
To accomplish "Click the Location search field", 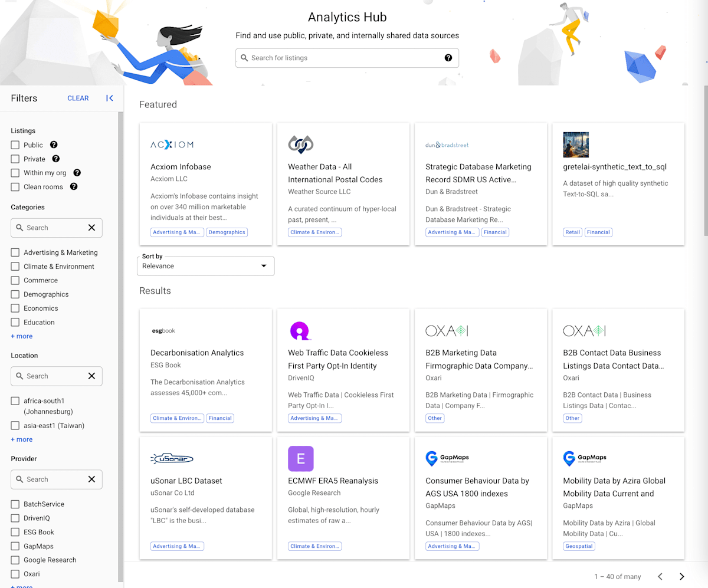I will tap(57, 376).
